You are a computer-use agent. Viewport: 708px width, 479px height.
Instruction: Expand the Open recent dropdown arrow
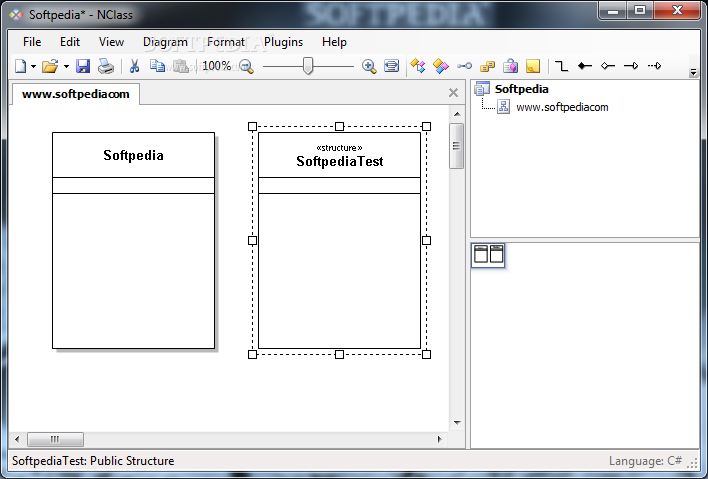(x=66, y=67)
